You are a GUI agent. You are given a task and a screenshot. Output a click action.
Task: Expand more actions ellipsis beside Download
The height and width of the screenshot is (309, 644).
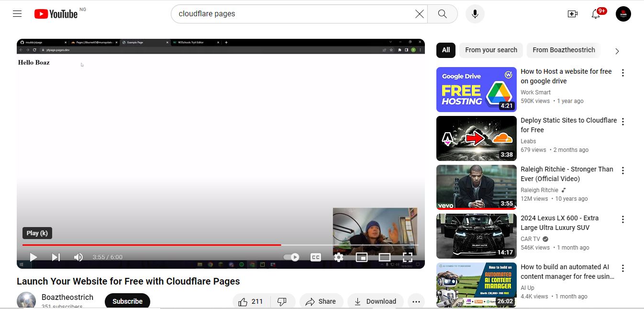coord(416,301)
